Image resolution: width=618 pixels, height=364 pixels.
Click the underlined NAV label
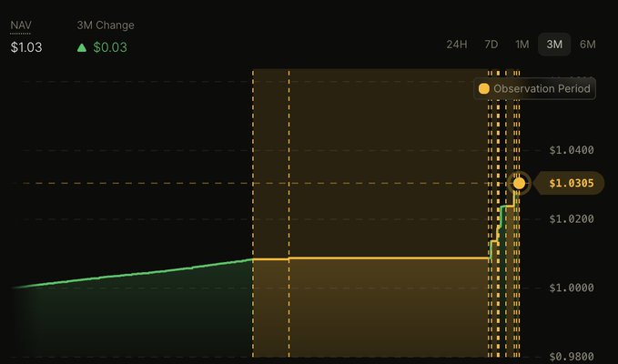(21, 25)
